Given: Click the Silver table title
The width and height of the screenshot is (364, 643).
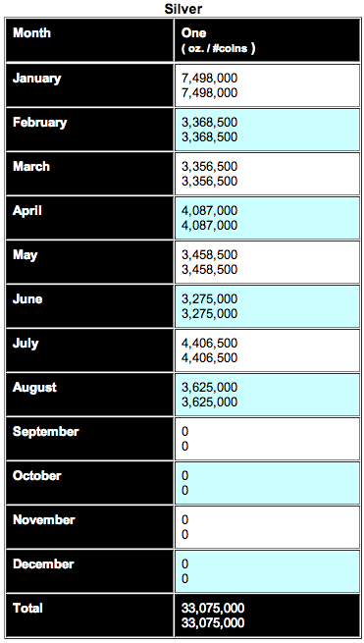Looking at the screenshot, I should pyautogui.click(x=183, y=9).
